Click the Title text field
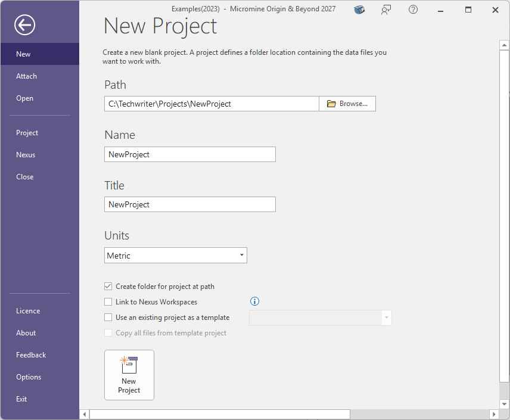The image size is (510, 420). [x=190, y=204]
